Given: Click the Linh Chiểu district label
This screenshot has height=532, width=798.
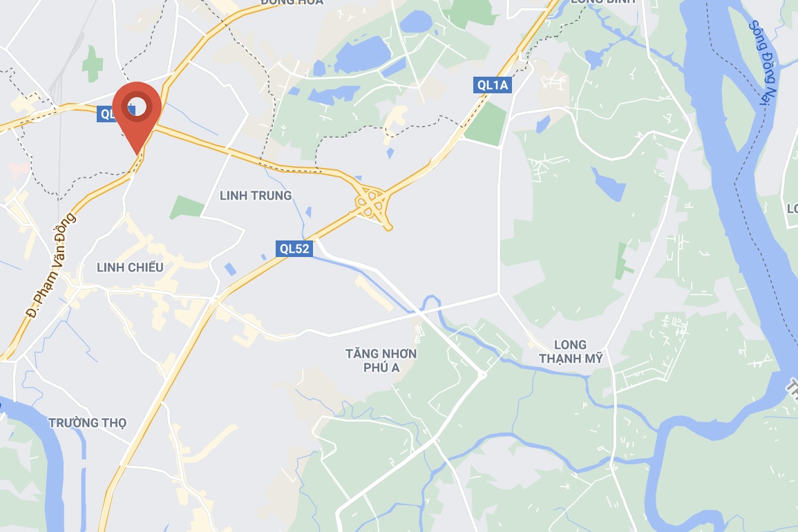Looking at the screenshot, I should pos(130,267).
